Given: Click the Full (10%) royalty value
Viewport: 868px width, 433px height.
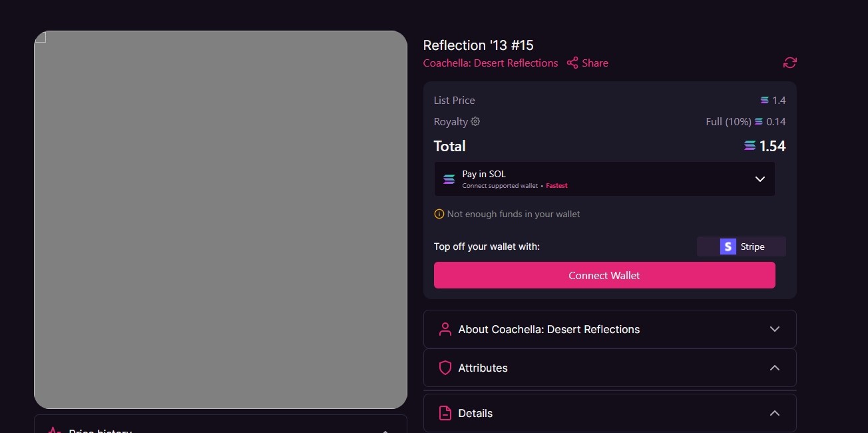Looking at the screenshot, I should tap(728, 121).
